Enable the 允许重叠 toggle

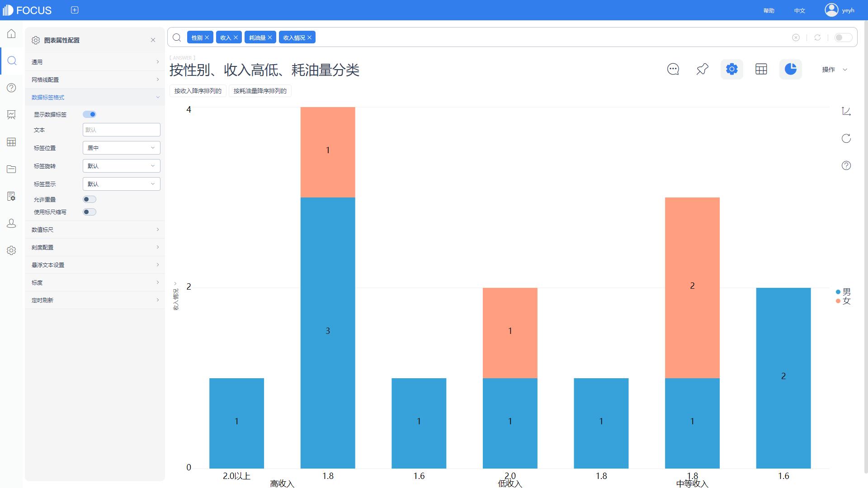(90, 199)
